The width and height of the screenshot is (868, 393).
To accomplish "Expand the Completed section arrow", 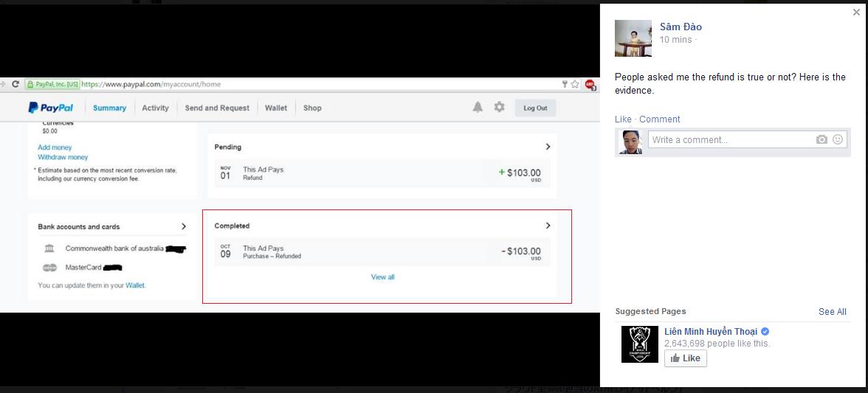I will click(548, 226).
